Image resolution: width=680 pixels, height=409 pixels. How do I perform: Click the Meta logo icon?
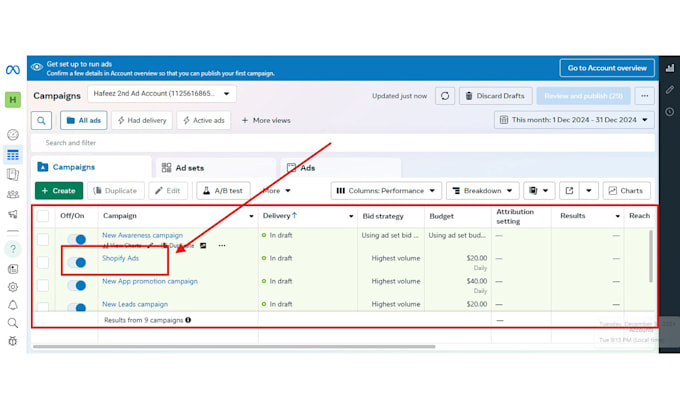[x=13, y=69]
